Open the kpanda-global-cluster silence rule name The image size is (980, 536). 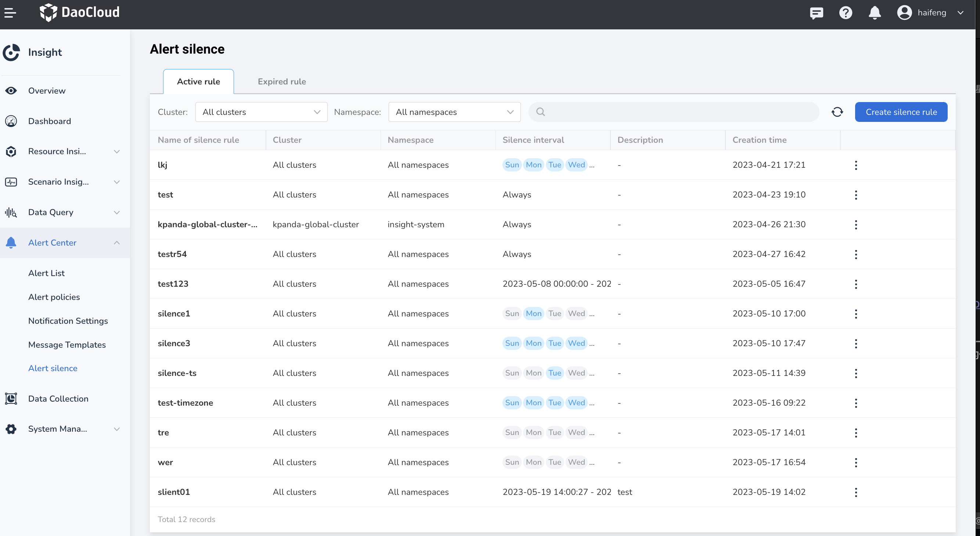[x=207, y=224]
